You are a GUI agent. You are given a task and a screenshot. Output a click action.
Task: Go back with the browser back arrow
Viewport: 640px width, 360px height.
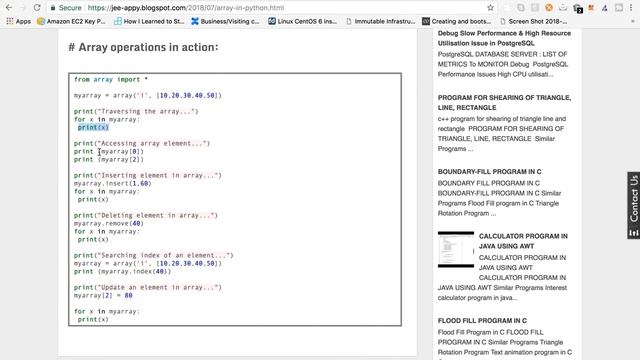(9, 7)
